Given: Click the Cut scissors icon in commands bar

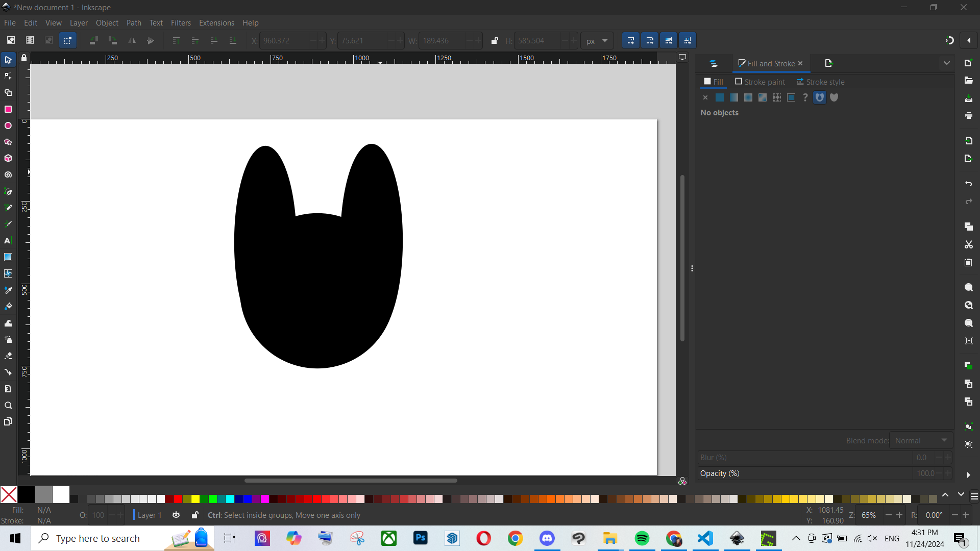Looking at the screenshot, I should [968, 245].
